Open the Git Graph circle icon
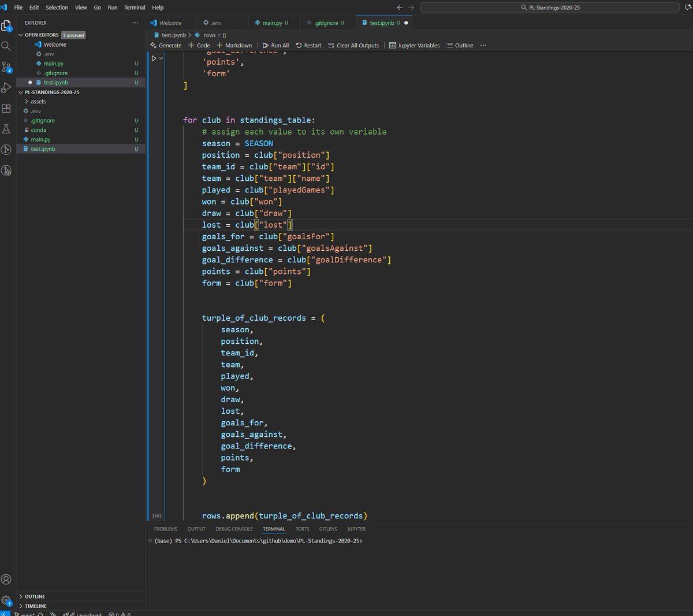Screen dimensions: 693x616 coord(6,150)
